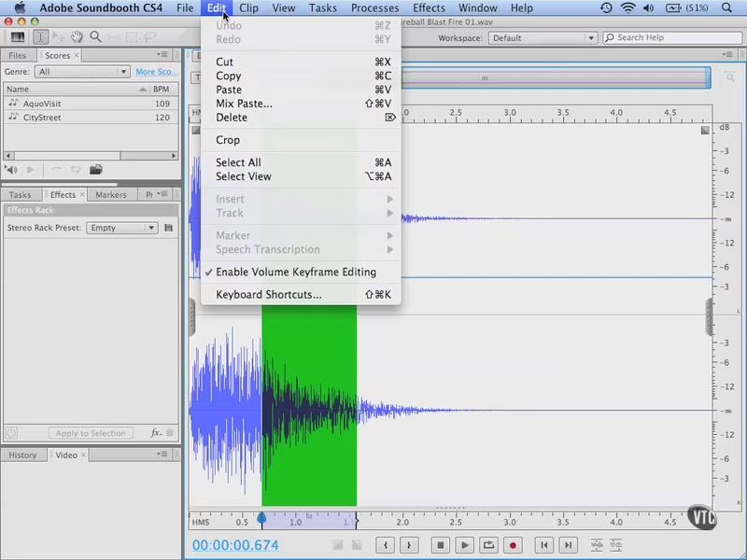
Task: Switch to the History tab
Action: pyautogui.click(x=22, y=455)
